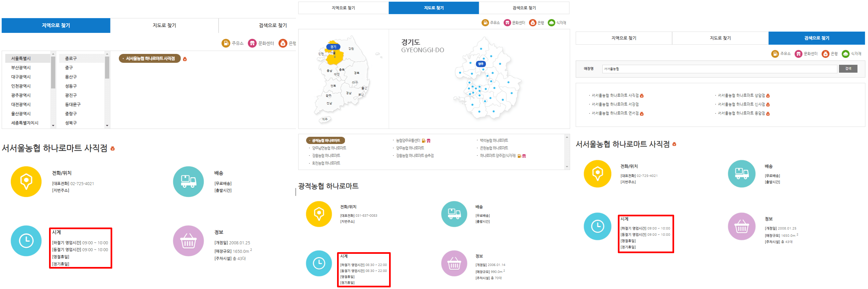The image size is (868, 289).
Task: Click bank icon next to 신사점 search result
Action: coord(768,105)
